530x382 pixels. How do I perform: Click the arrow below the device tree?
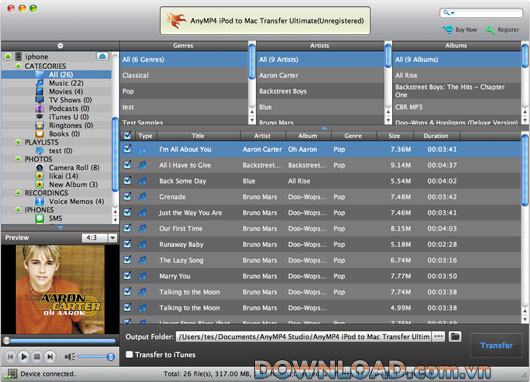click(x=60, y=228)
